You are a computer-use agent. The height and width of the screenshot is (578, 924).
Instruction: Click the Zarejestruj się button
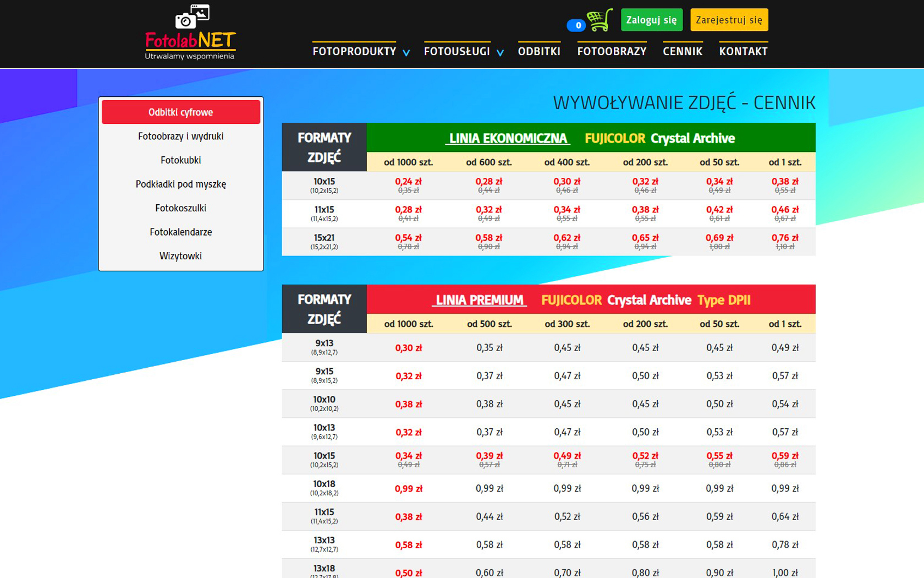(x=729, y=20)
